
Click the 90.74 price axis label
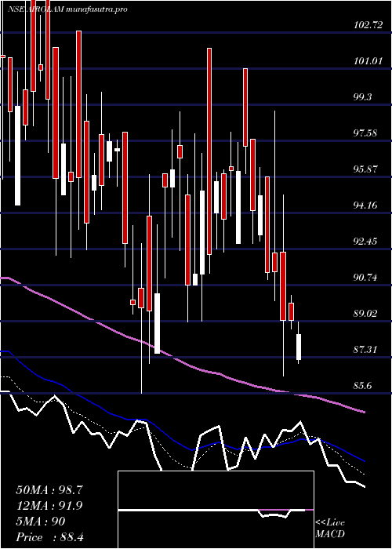click(367, 278)
